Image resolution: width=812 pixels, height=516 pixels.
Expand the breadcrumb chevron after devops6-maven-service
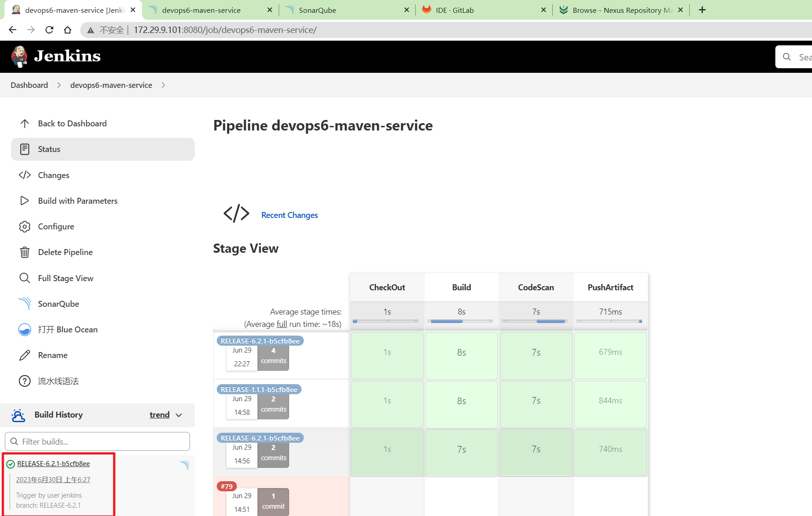pyautogui.click(x=163, y=85)
